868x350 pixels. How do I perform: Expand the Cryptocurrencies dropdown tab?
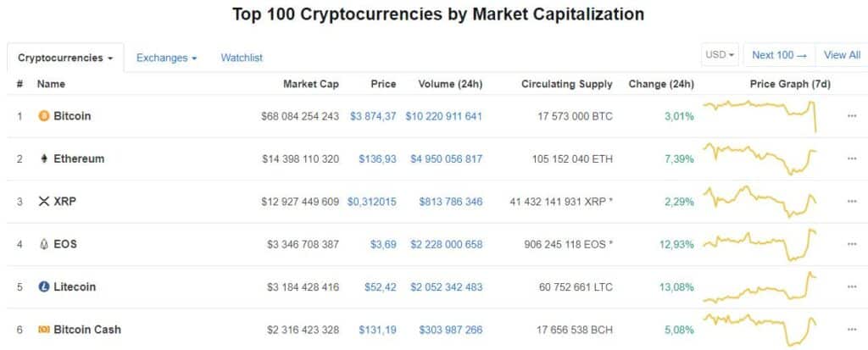(66, 58)
